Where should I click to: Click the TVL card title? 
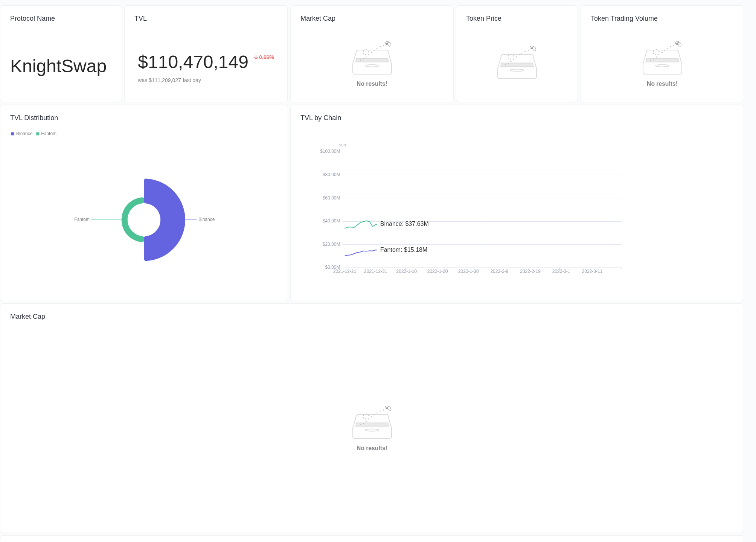pyautogui.click(x=140, y=18)
